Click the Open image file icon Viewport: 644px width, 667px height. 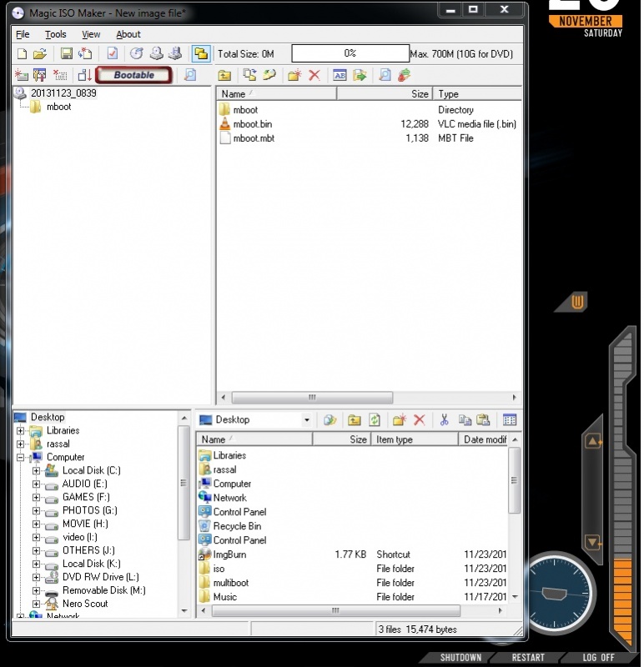(40, 54)
